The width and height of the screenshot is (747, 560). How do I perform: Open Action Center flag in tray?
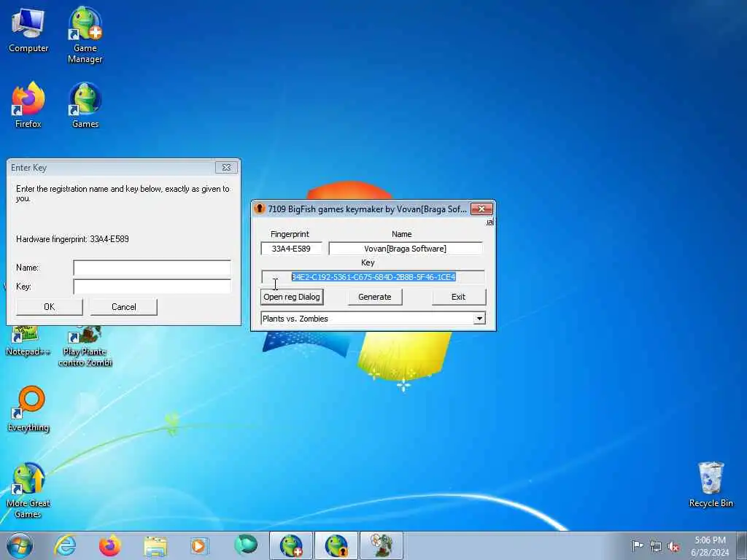coord(638,545)
